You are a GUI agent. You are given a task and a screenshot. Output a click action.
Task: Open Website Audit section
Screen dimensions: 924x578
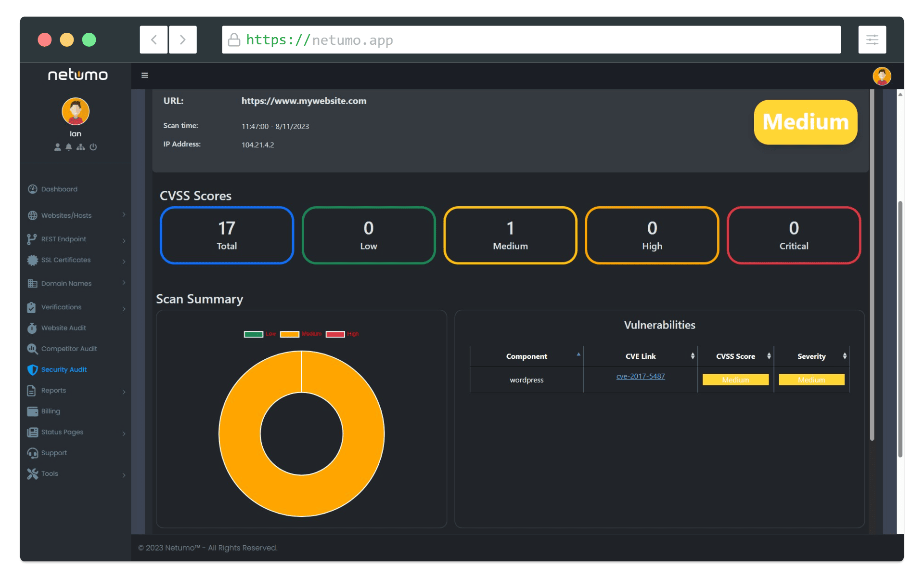click(x=64, y=328)
